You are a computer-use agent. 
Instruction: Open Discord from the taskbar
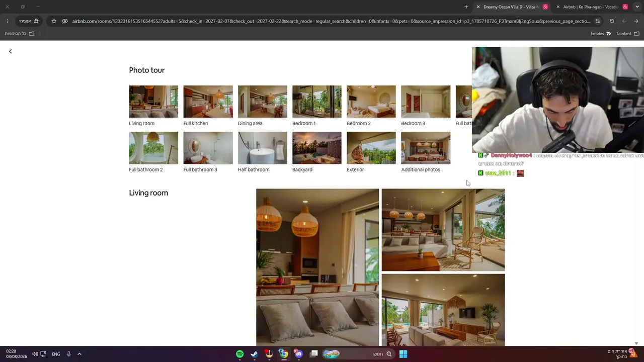point(299,354)
